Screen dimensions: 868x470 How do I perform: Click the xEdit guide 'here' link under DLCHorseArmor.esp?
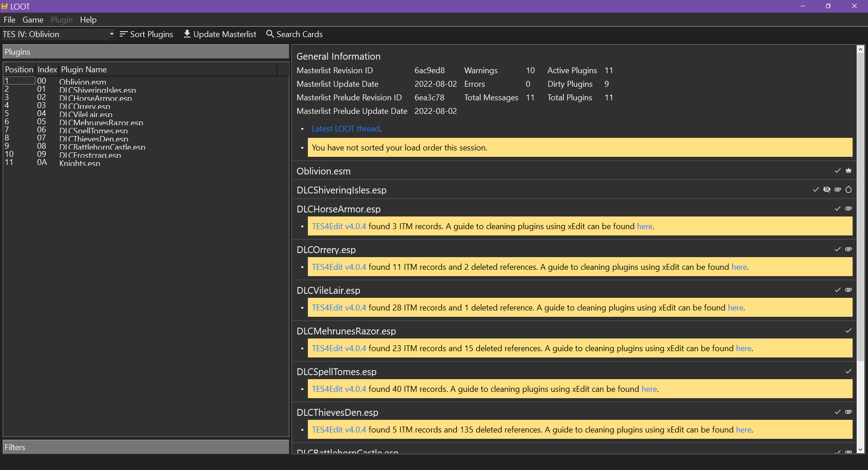pyautogui.click(x=644, y=226)
